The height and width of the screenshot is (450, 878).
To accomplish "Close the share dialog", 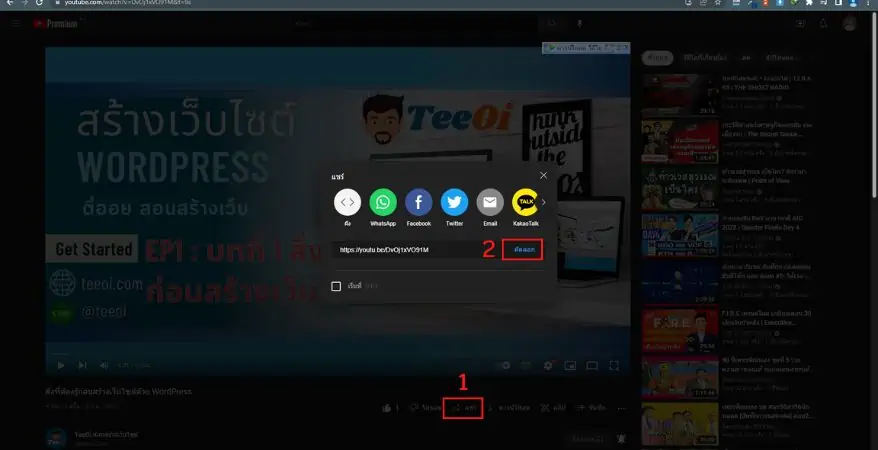I will pos(543,175).
